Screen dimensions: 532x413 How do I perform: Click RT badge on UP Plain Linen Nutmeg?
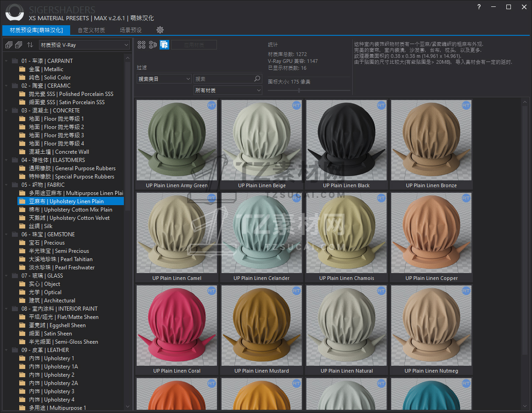pyautogui.click(x=466, y=291)
